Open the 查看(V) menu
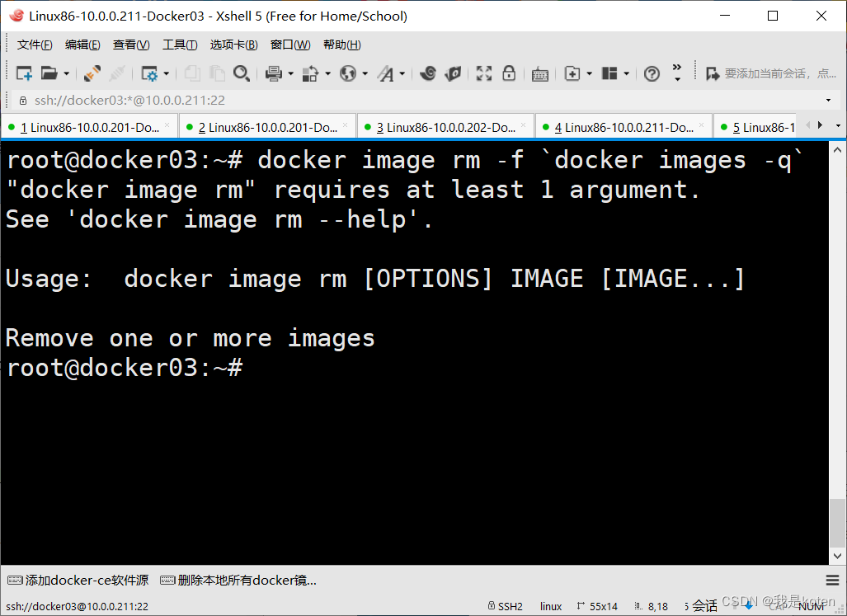 [131, 45]
